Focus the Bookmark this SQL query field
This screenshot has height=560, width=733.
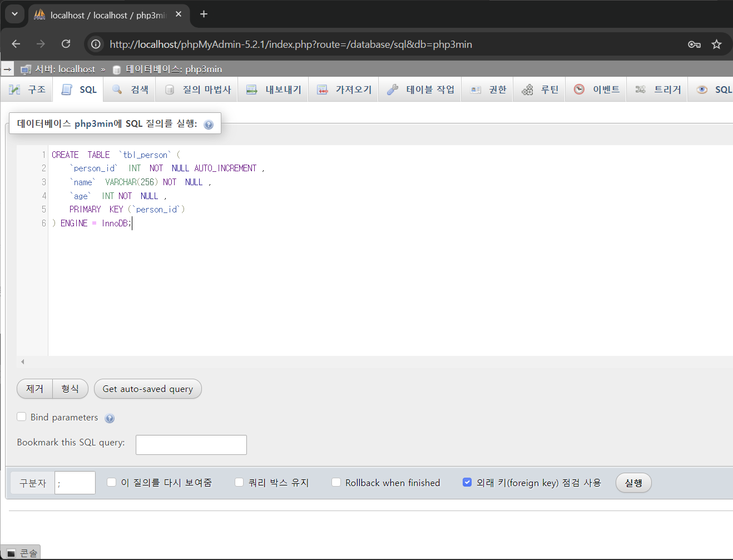click(x=191, y=445)
